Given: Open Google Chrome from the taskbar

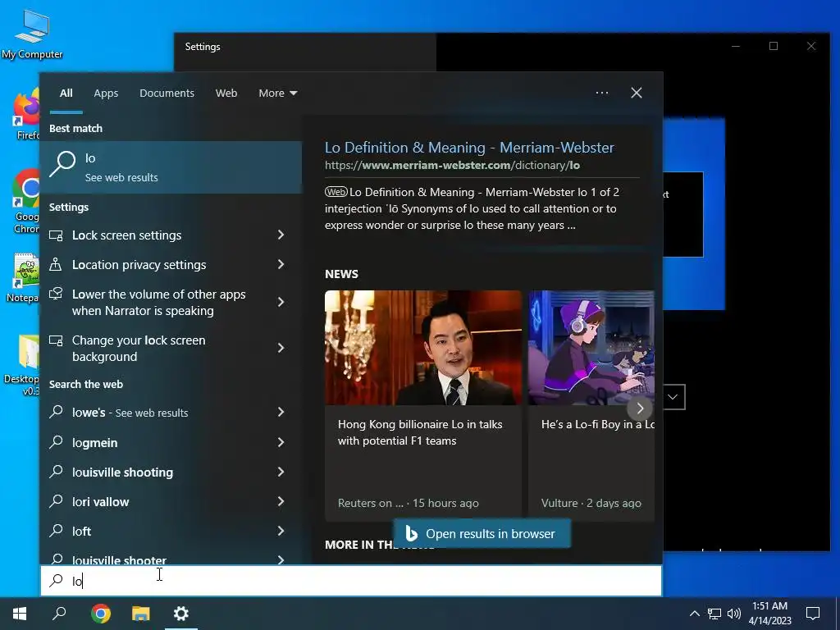Looking at the screenshot, I should 101,614.
